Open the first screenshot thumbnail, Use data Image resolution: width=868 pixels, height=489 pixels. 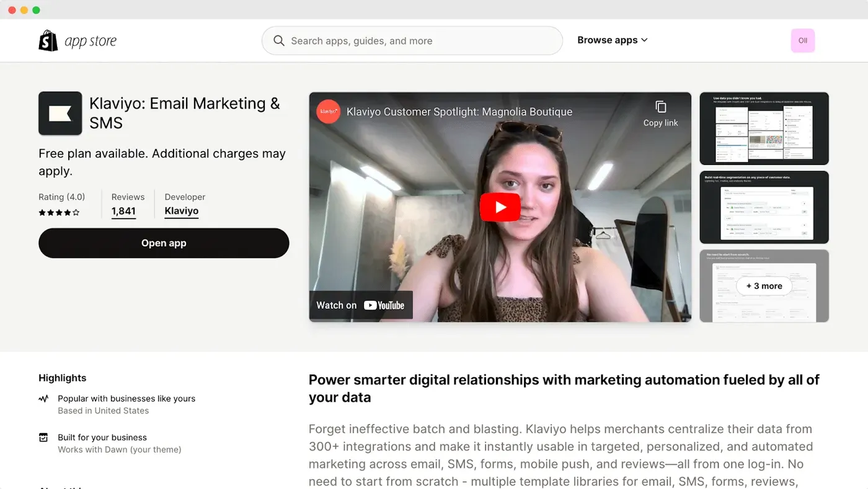coord(764,128)
